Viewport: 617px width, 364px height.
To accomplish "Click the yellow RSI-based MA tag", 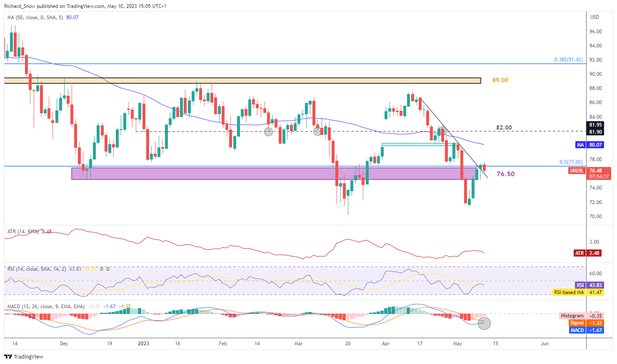I will [x=569, y=292].
